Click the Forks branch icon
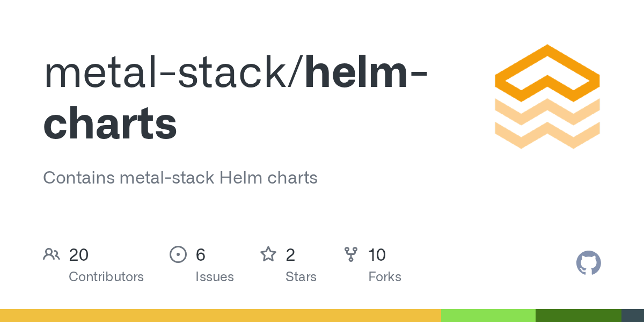Viewport: 644px width, 322px height. click(x=351, y=254)
